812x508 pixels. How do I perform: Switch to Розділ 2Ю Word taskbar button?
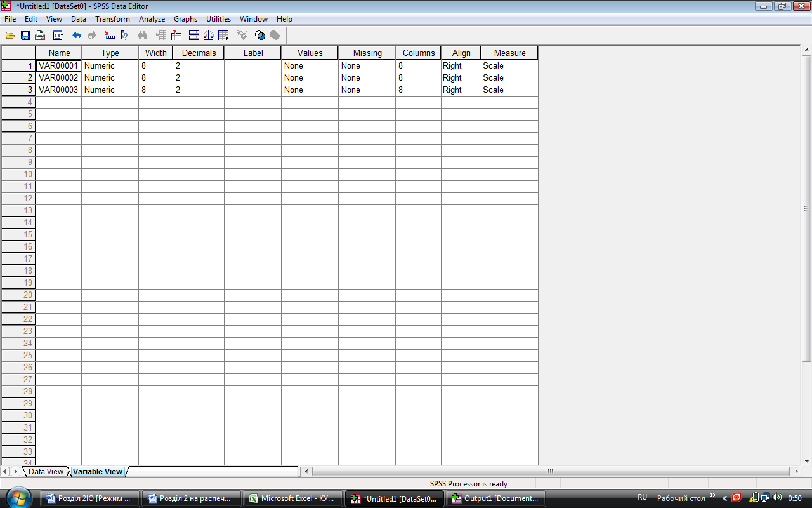[91, 498]
